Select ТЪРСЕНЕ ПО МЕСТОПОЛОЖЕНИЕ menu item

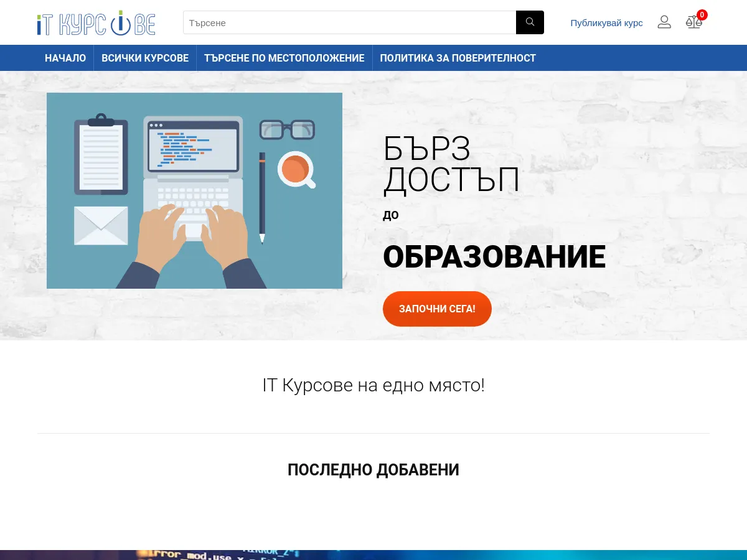coord(284,58)
